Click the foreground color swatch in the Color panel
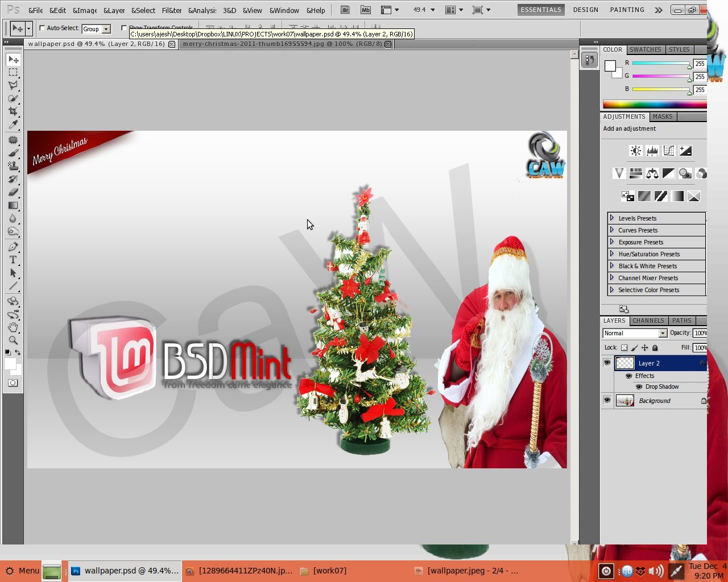728x582 pixels. 610,66
